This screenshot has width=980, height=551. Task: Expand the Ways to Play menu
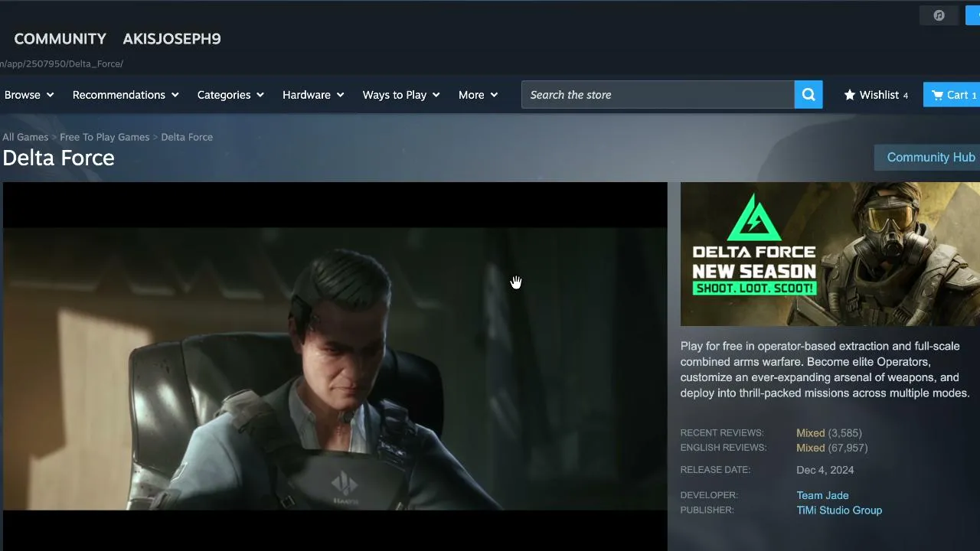(x=401, y=95)
